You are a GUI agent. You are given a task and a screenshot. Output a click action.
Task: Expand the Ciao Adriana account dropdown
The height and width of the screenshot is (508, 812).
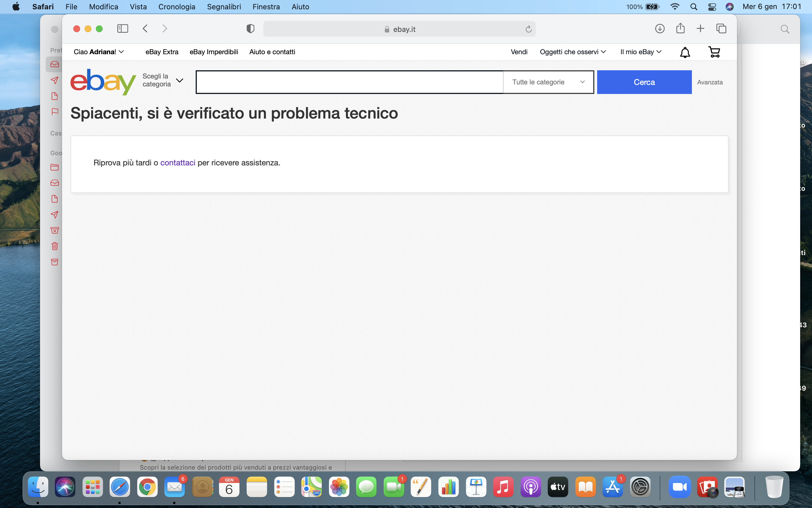click(99, 52)
